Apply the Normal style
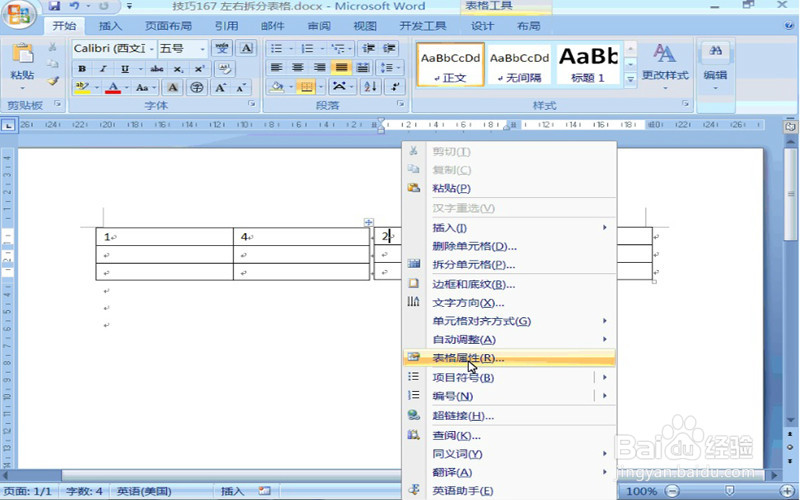The height and width of the screenshot is (500, 800). point(450,65)
